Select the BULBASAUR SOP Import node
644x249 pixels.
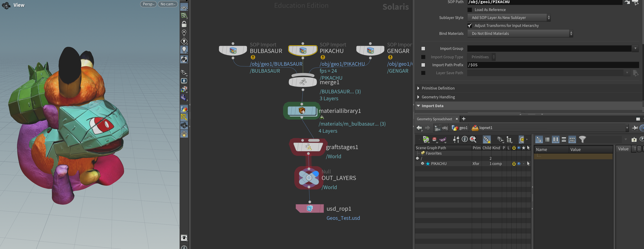pos(233,51)
